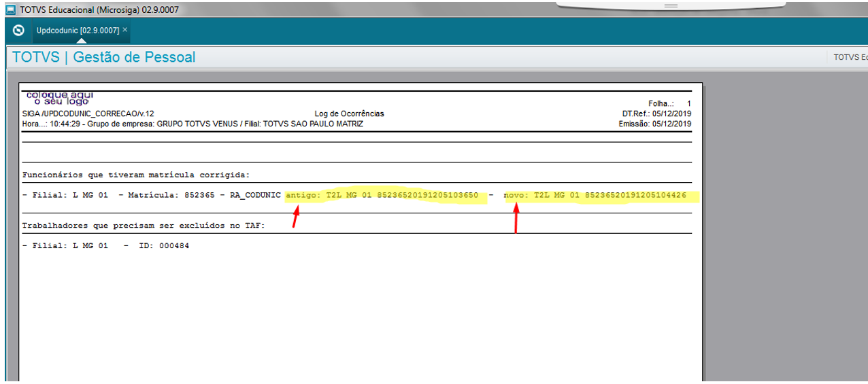Click the TOTVS | Gestão de Pessoal heading

click(x=104, y=57)
